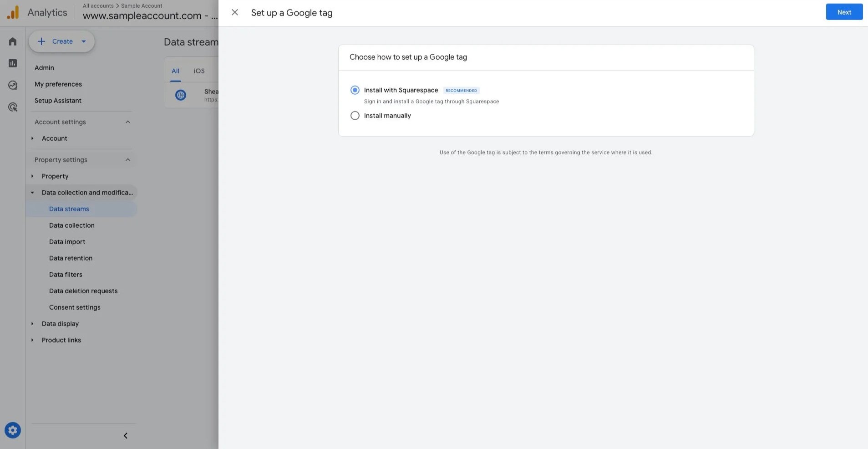Open the www.sampleaccount.com property selector
Viewport: 868px width, 449px height.
(x=150, y=16)
